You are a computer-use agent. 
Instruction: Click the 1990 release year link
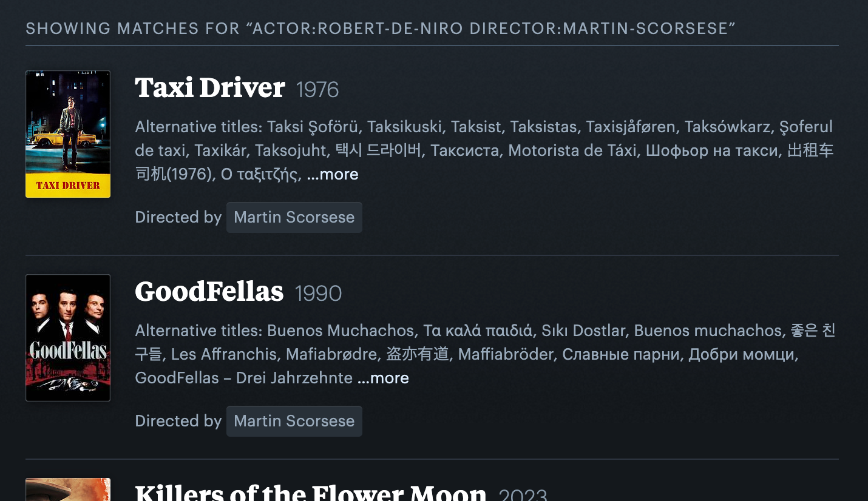point(318,294)
